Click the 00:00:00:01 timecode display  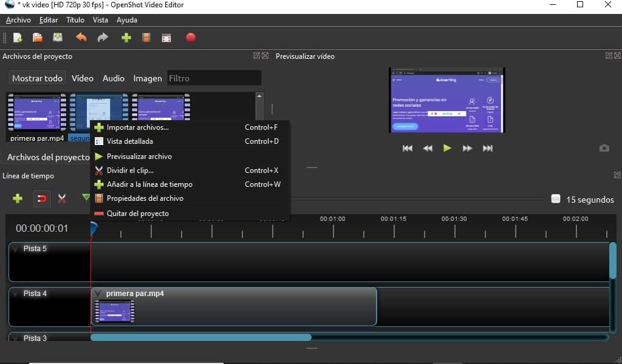42,229
